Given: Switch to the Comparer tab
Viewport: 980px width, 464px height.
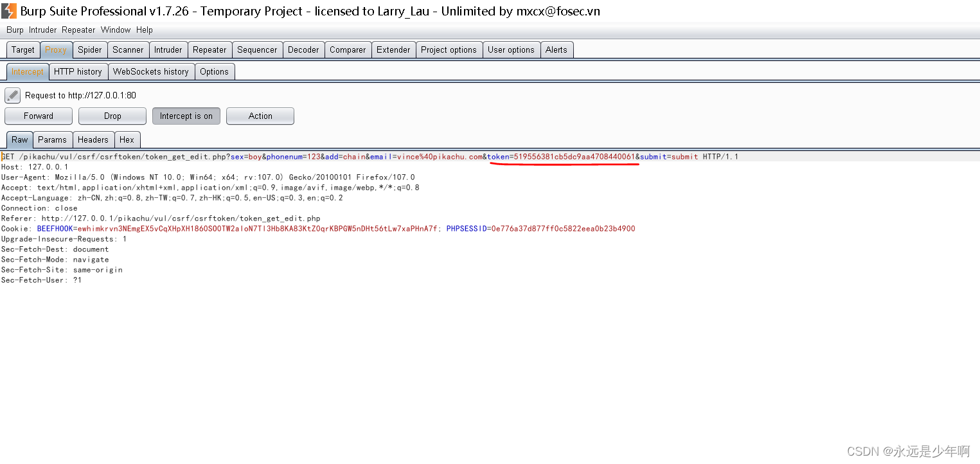Looking at the screenshot, I should click(x=348, y=49).
